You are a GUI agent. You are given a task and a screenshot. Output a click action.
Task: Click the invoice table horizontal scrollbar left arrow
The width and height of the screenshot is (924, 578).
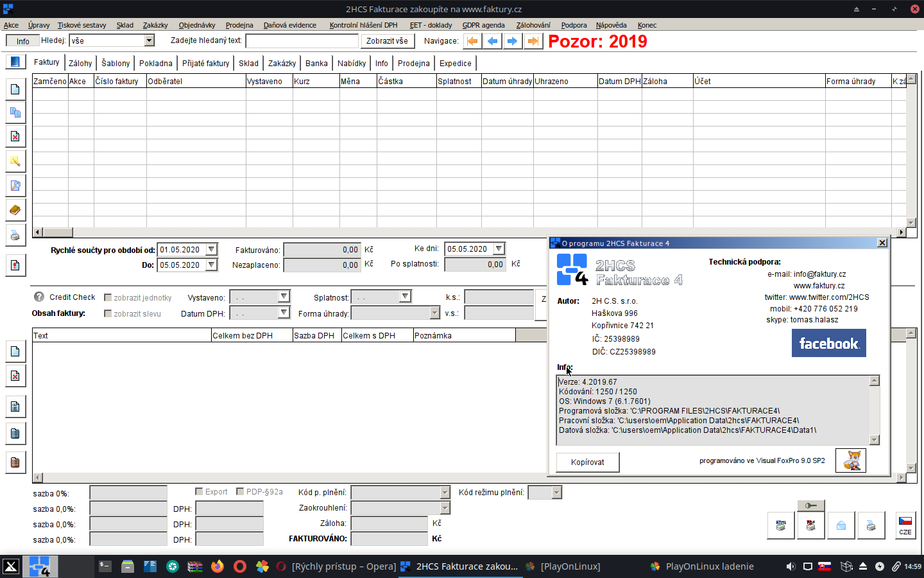point(37,232)
